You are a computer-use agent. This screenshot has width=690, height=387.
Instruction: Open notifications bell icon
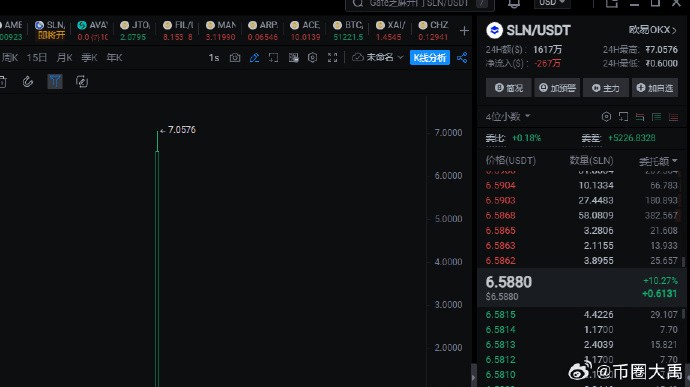click(514, 4)
